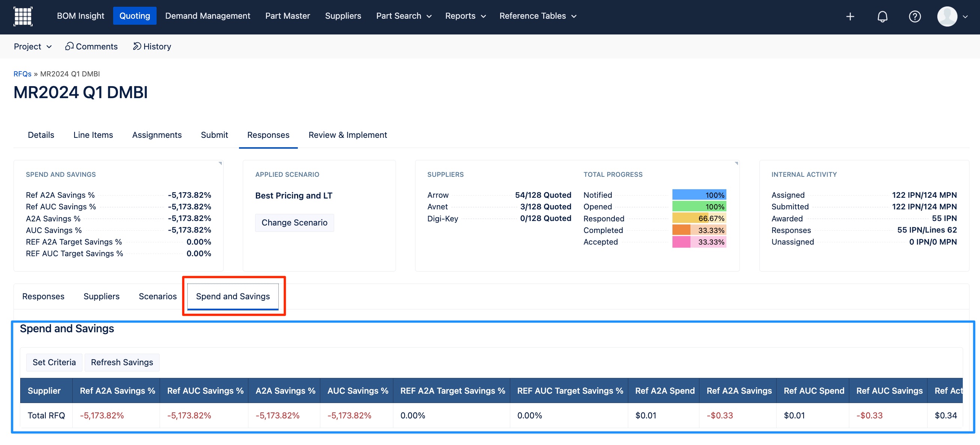
Task: Click the Ref AUC Savings column header
Action: pos(888,391)
